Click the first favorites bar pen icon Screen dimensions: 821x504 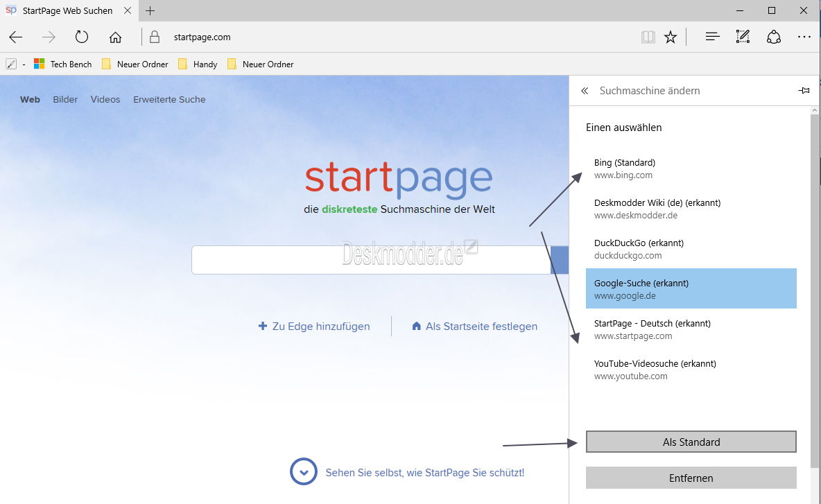coord(11,64)
